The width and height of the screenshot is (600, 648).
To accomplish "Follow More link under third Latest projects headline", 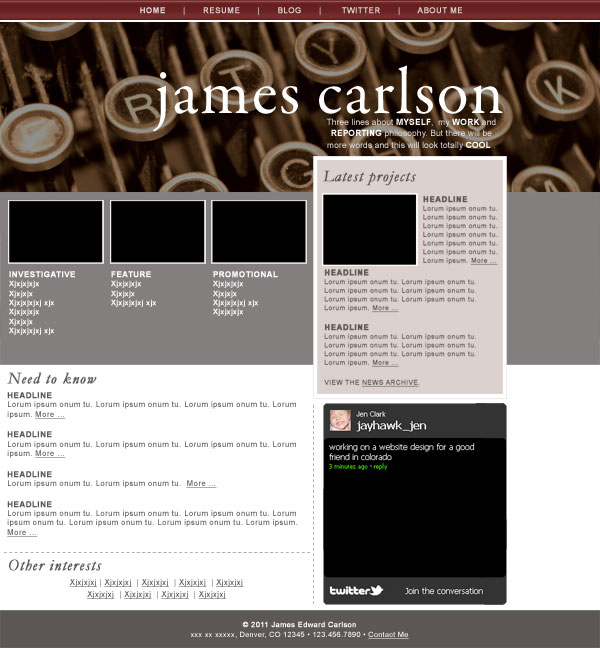I will (385, 362).
